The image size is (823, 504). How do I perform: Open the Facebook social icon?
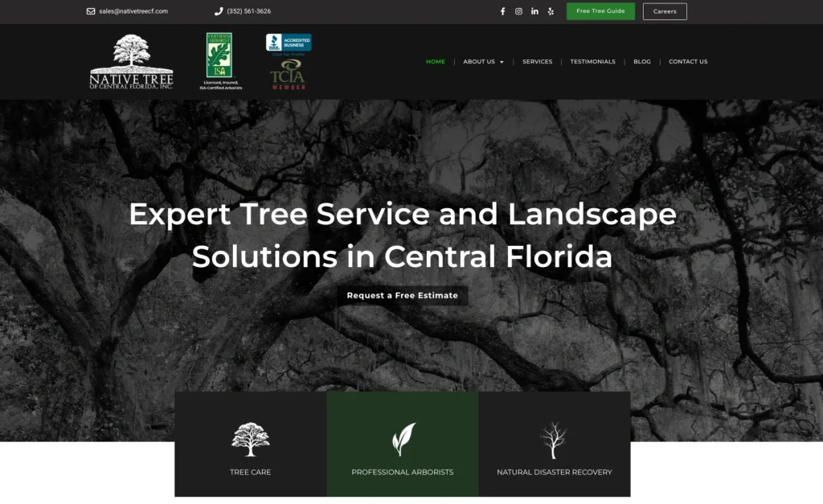(x=503, y=11)
